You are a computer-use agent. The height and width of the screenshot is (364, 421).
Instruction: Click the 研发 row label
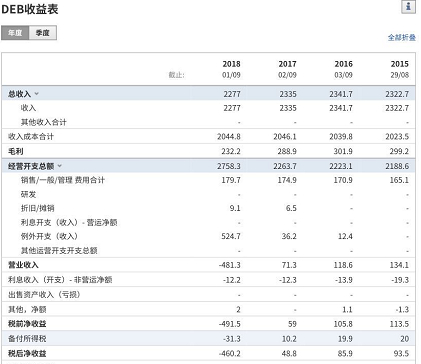(x=28, y=194)
